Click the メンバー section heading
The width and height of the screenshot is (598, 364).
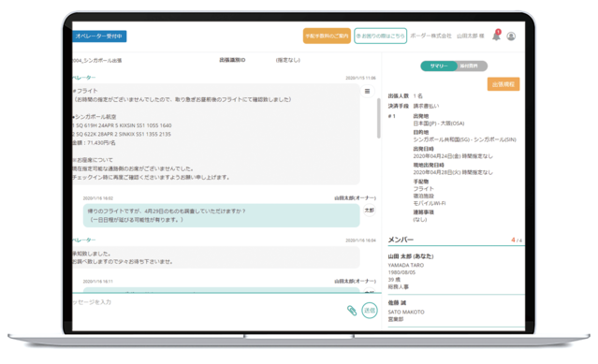point(401,240)
